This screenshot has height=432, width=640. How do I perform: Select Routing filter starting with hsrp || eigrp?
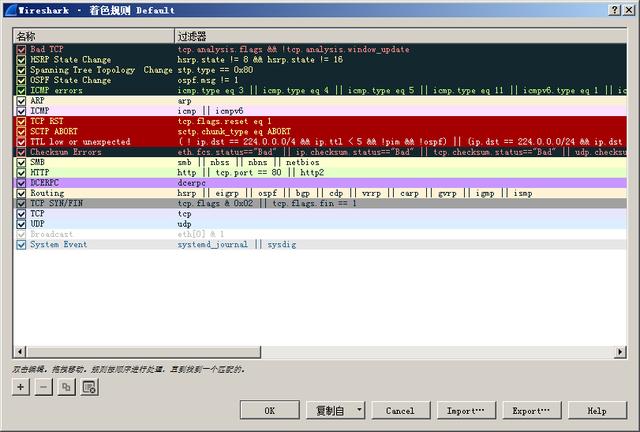coord(355,193)
